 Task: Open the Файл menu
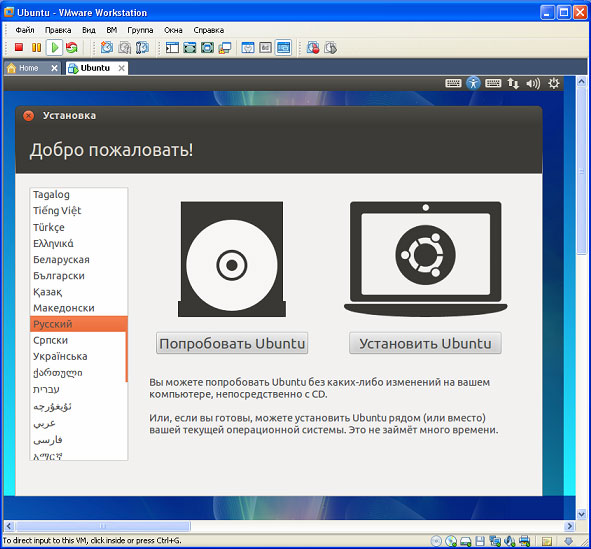tap(25, 30)
